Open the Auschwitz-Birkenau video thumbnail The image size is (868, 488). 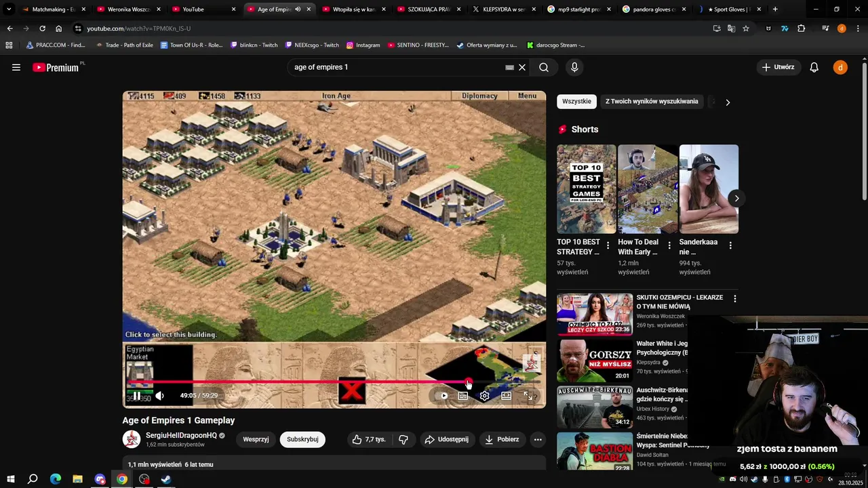(x=595, y=407)
